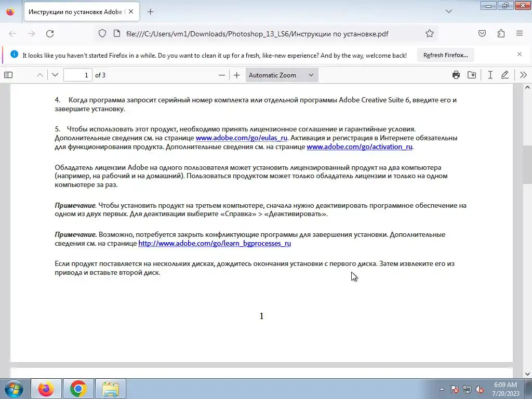The image size is (532, 399).
Task: Click the Refresh Firefox... button
Action: click(445, 55)
